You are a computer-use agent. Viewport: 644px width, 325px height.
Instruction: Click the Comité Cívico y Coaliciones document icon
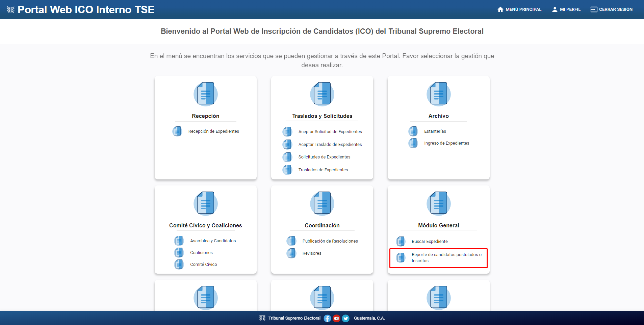205,203
